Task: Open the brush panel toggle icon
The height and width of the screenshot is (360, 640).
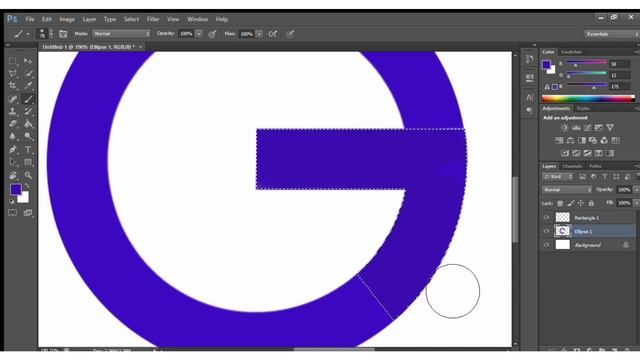Action: [63, 34]
